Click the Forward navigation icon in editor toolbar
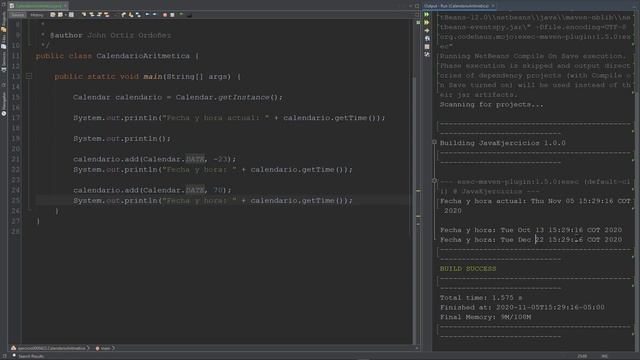640x360 pixels. coord(71,15)
